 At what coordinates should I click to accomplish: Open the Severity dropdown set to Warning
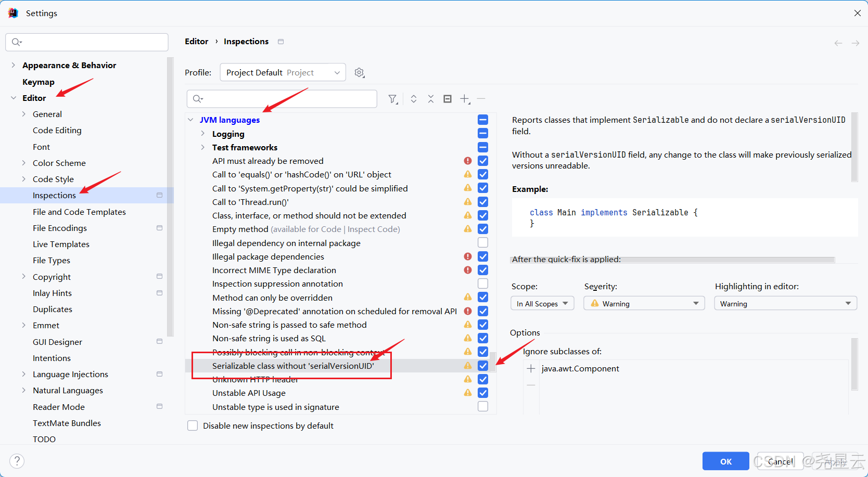[644, 303]
